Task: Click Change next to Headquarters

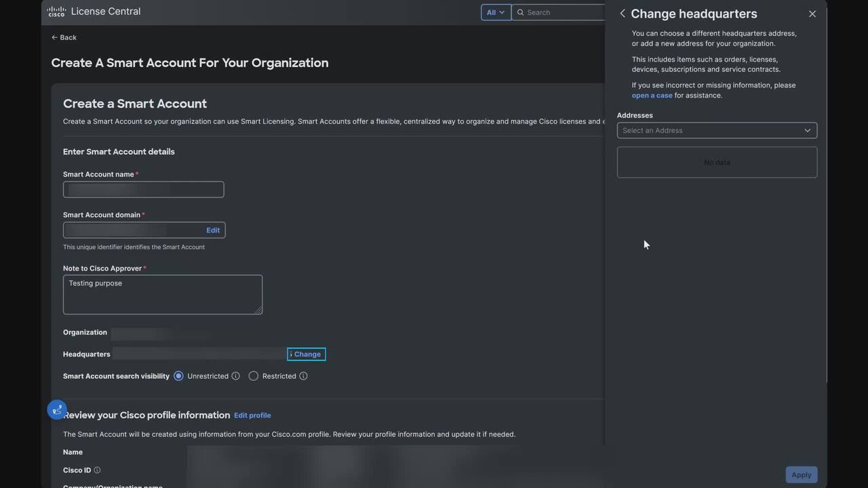Action: (307, 354)
